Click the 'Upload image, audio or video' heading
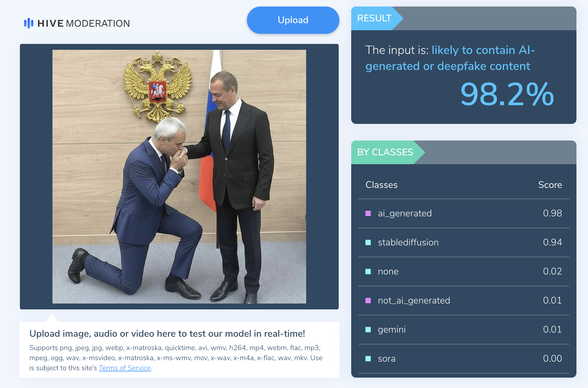This screenshot has height=388, width=588. (x=167, y=334)
